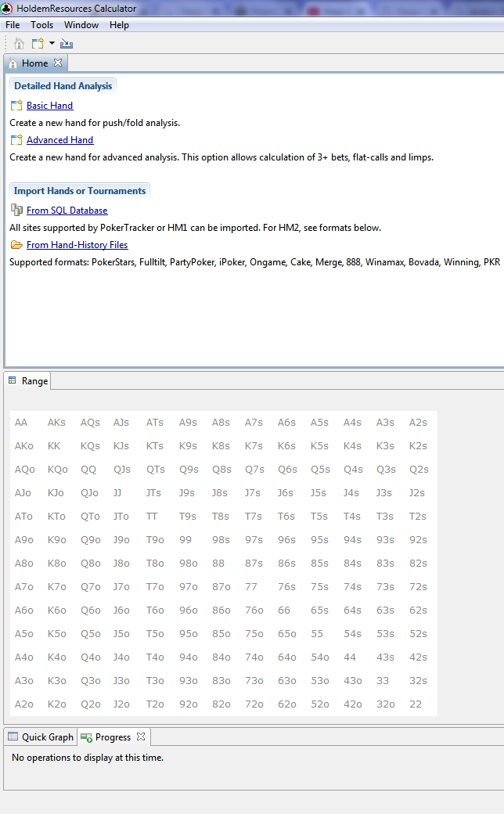Select the T6o cell in range grid
The width and height of the screenshot is (504, 814).
(155, 610)
